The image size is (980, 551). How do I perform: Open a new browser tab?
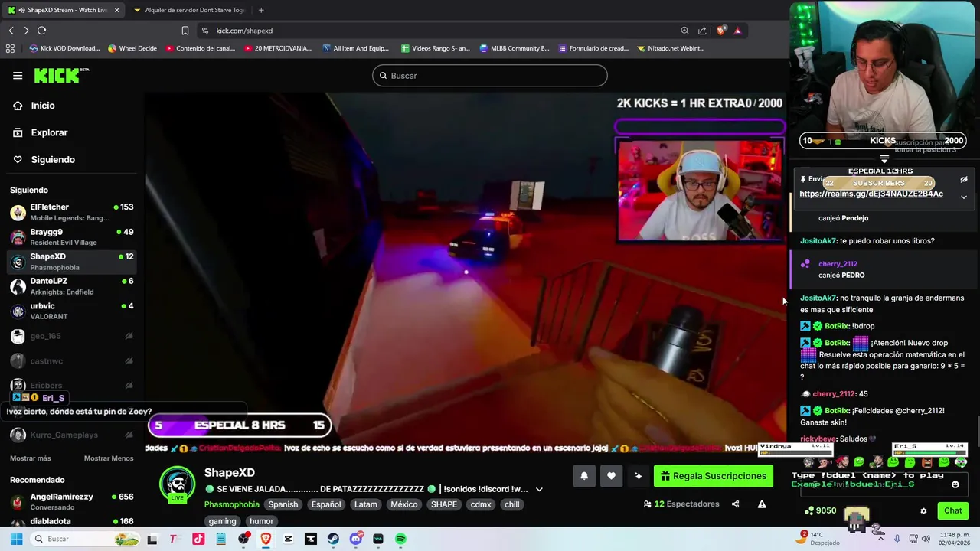261,10
